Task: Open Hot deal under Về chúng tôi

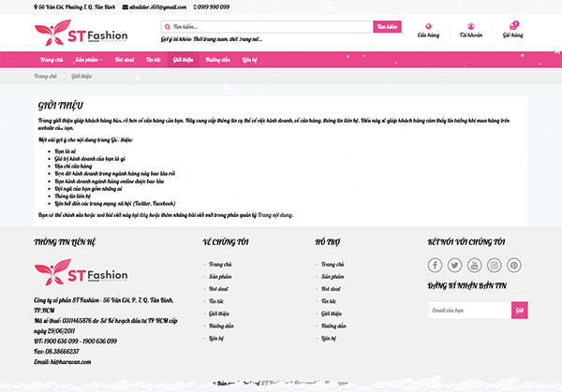Action: [x=218, y=289]
